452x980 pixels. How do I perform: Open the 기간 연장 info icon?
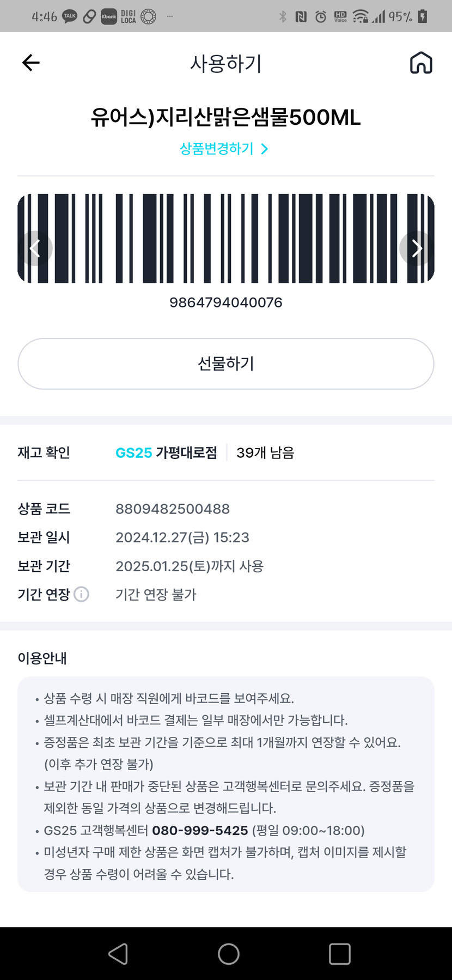click(81, 594)
